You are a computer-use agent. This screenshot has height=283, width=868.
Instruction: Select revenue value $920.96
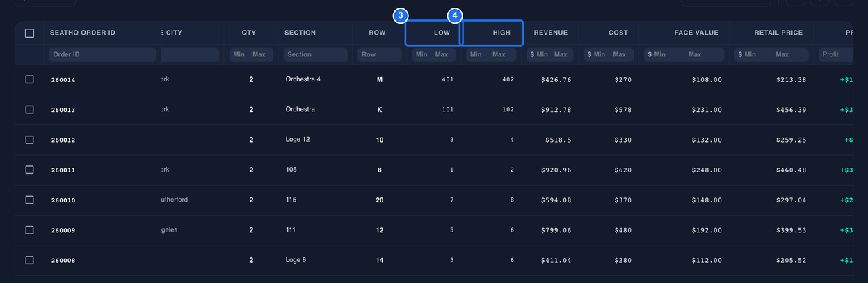coord(556,170)
